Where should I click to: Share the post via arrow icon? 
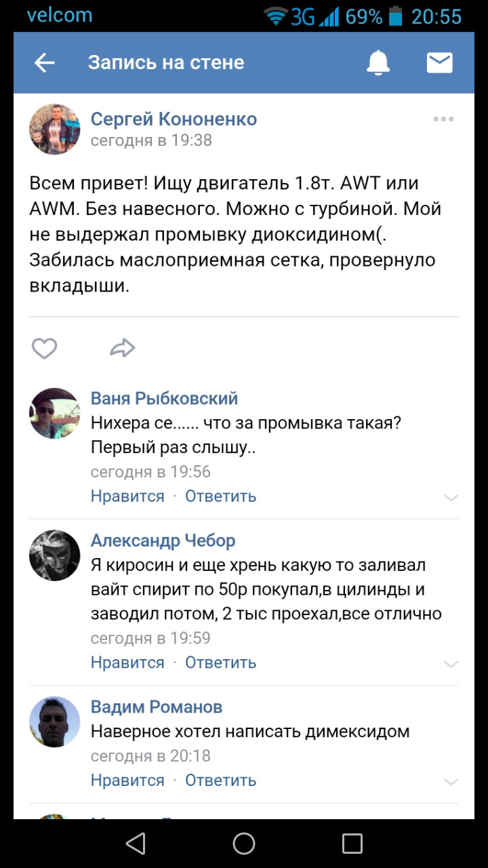[122, 349]
